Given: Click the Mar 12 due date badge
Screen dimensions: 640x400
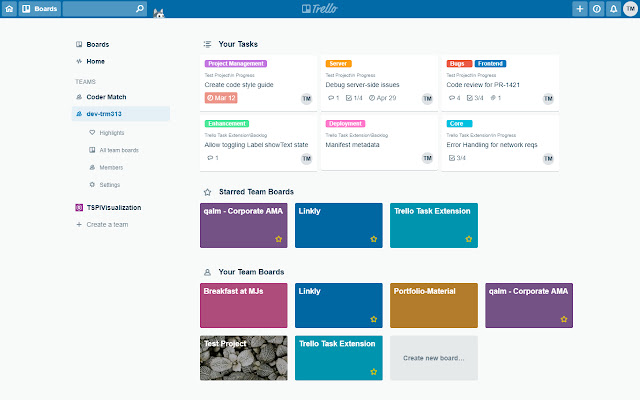Looking at the screenshot, I should click(221, 98).
